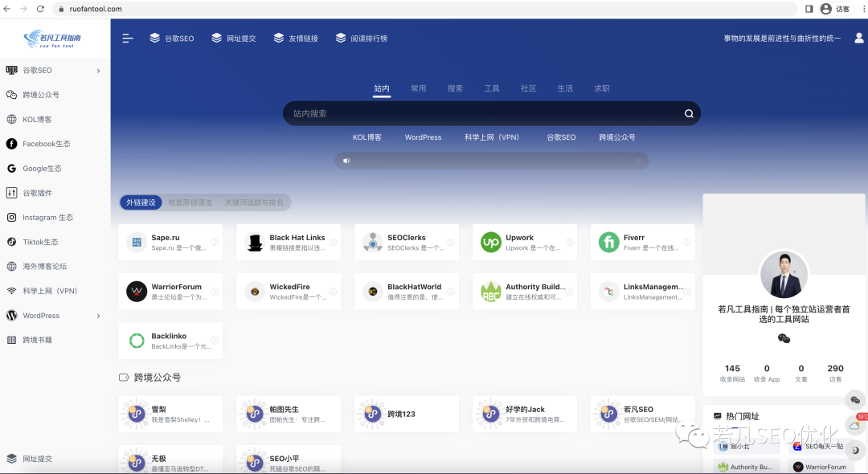Expand the WordPress sidebar submenu arrow
Viewport: 868px width, 474px height.
99,316
